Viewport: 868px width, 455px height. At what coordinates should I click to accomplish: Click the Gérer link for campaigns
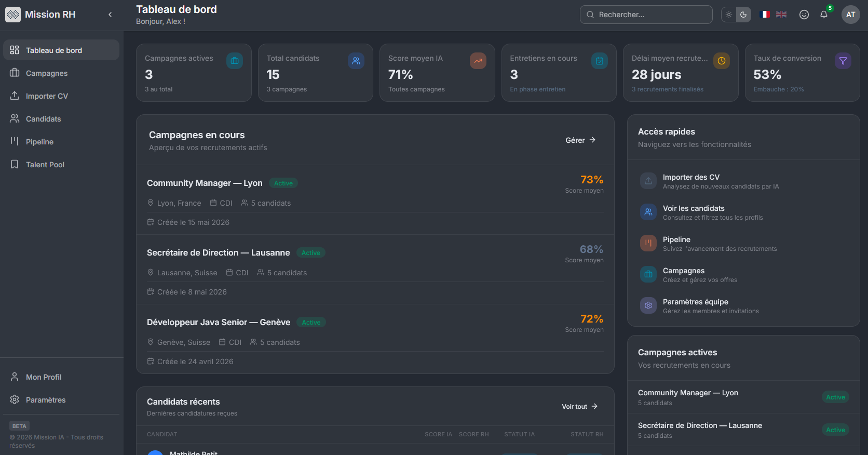pyautogui.click(x=580, y=140)
